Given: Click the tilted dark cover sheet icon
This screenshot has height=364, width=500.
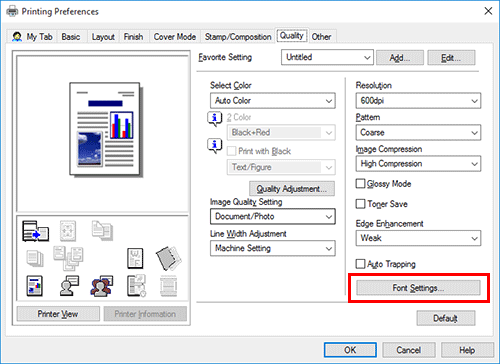Looking at the screenshot, I should coord(169,258).
